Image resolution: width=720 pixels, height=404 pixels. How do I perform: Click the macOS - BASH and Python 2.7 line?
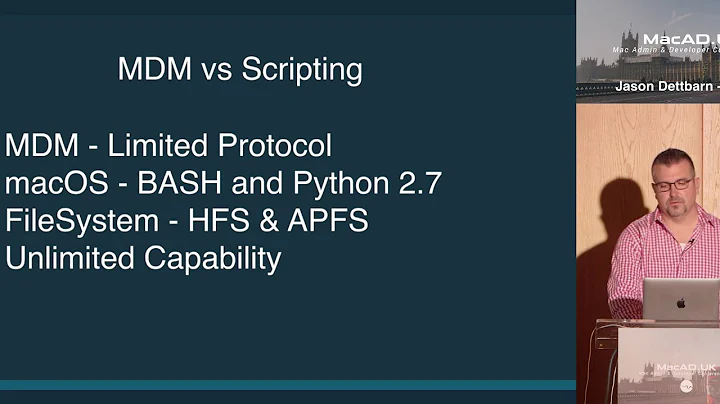(223, 183)
